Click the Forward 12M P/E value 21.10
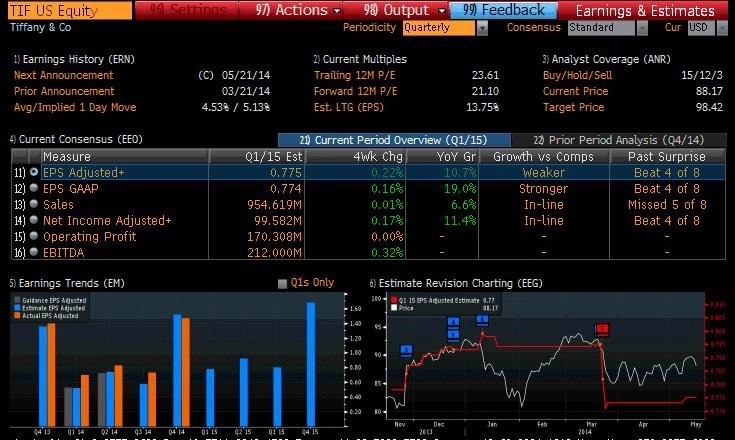 485,91
